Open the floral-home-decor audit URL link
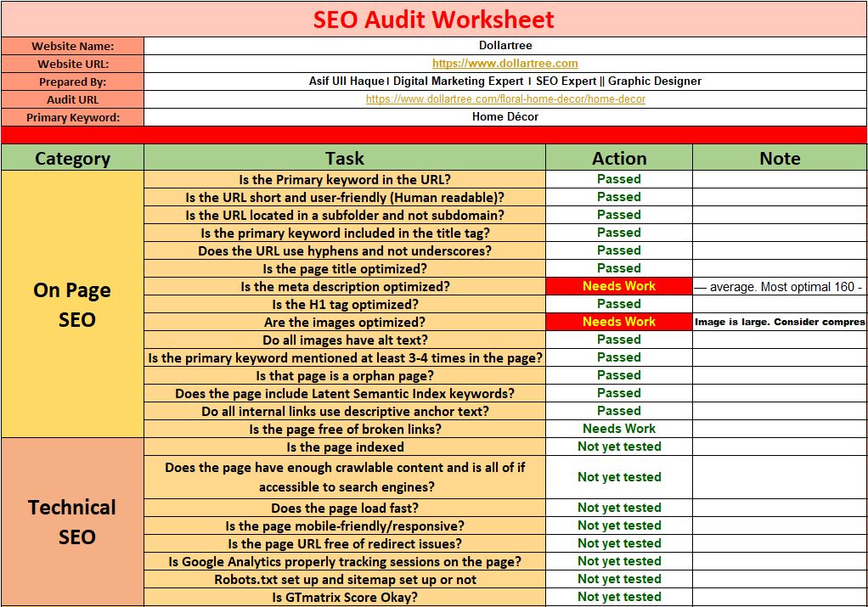The height and width of the screenshot is (607, 868). [505, 99]
